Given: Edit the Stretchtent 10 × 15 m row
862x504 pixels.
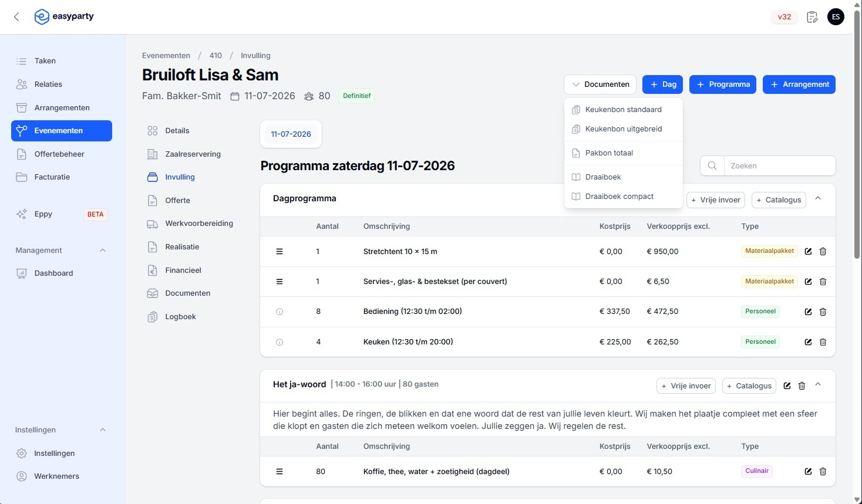Looking at the screenshot, I should pyautogui.click(x=808, y=252).
